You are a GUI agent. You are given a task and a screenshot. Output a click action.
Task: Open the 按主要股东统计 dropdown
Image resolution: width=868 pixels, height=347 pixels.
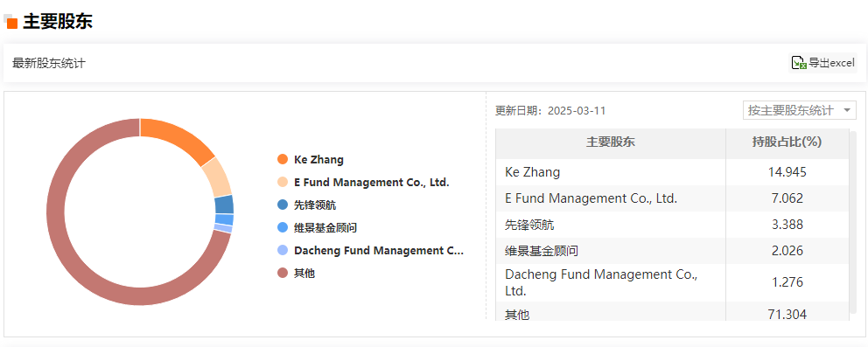(x=800, y=110)
